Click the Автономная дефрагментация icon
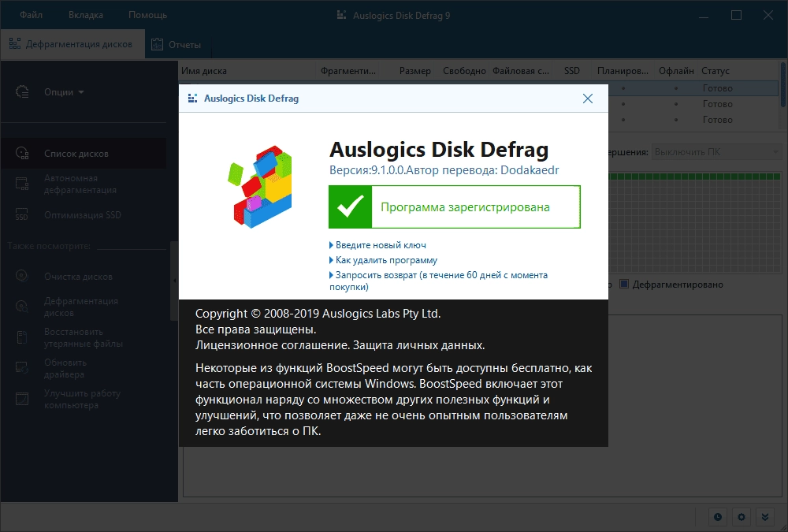The image size is (788, 532). (22, 184)
